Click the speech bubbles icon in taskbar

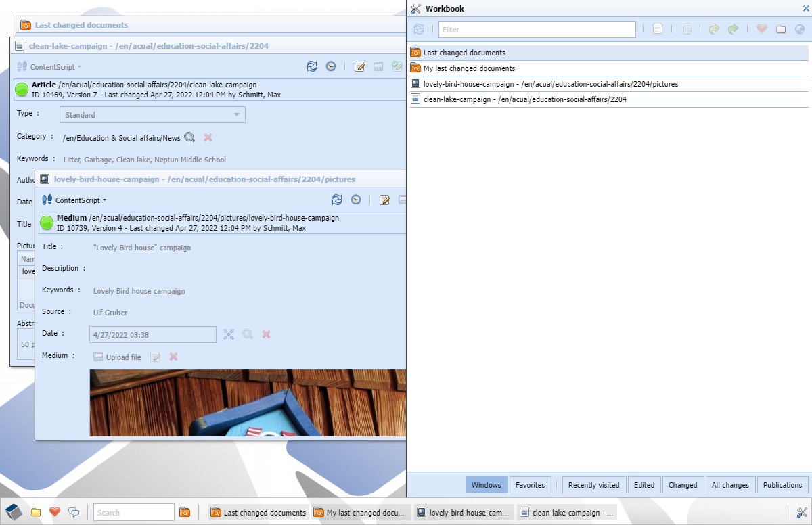[74, 512]
